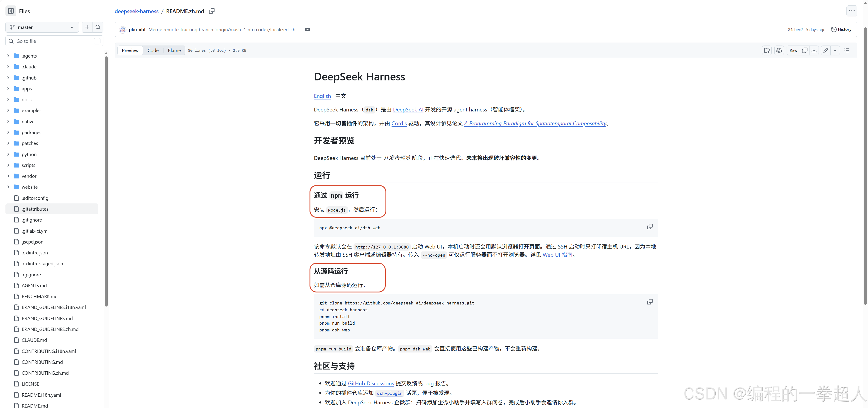Expand the .claude folder chevron
Screen dimensions: 868x408
point(8,67)
